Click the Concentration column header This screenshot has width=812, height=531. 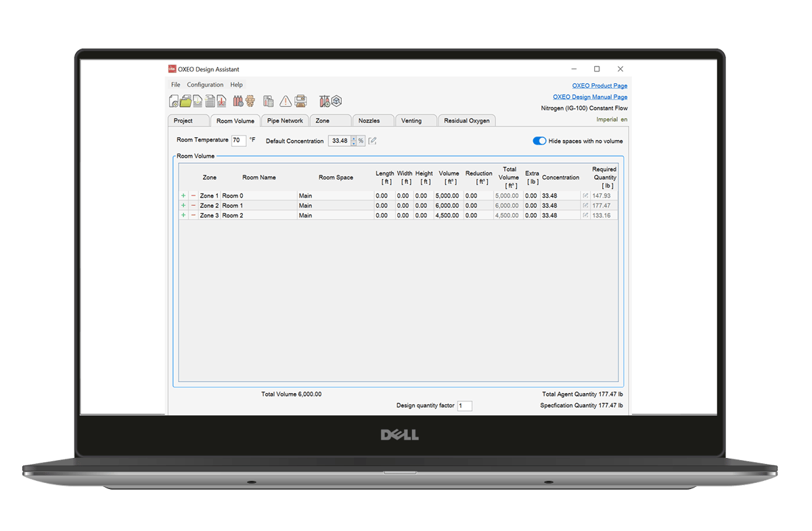click(x=560, y=177)
